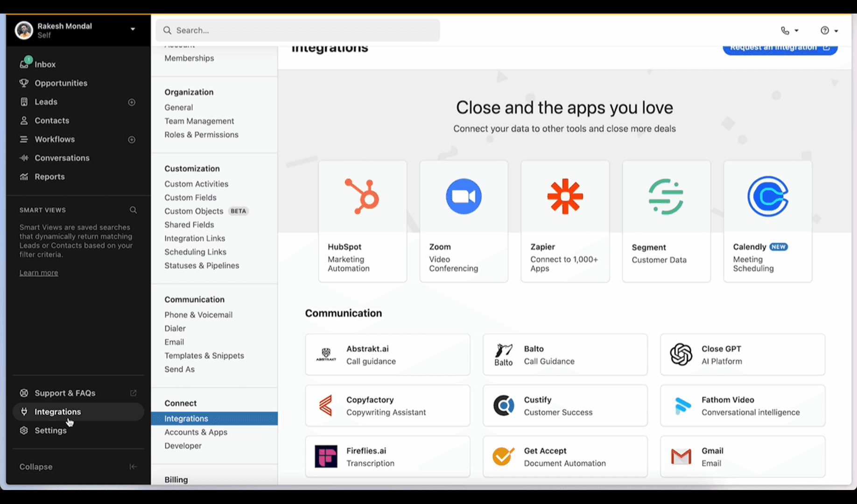The width and height of the screenshot is (857, 504).
Task: Click the Opportunities trophy icon
Action: point(24,83)
